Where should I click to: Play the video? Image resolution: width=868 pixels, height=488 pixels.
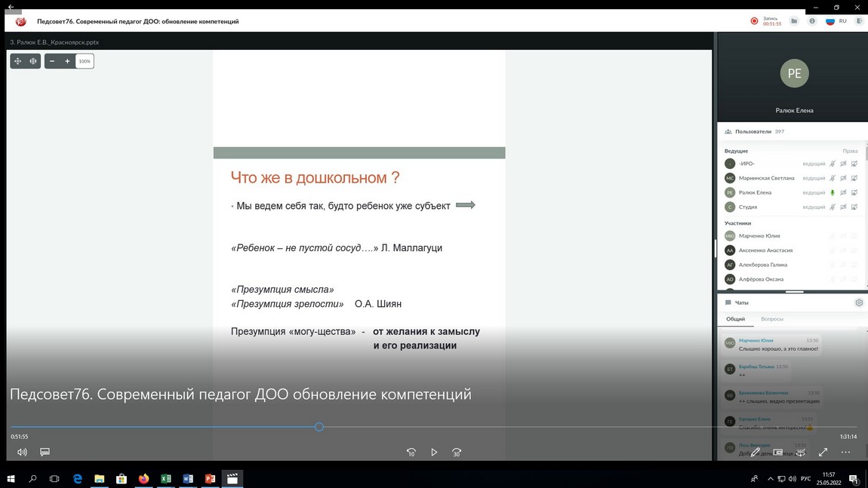pyautogui.click(x=434, y=452)
